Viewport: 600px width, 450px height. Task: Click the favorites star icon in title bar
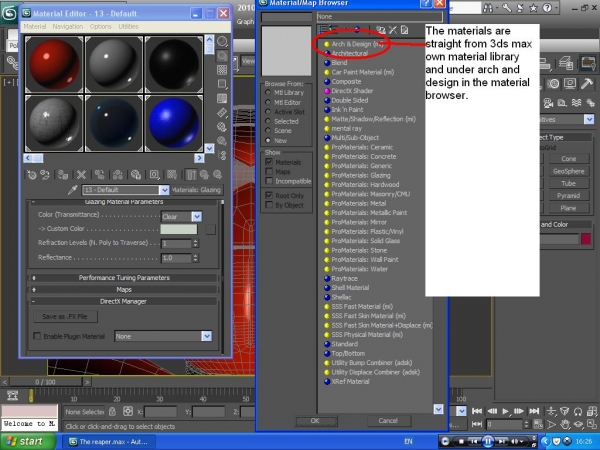533,8
